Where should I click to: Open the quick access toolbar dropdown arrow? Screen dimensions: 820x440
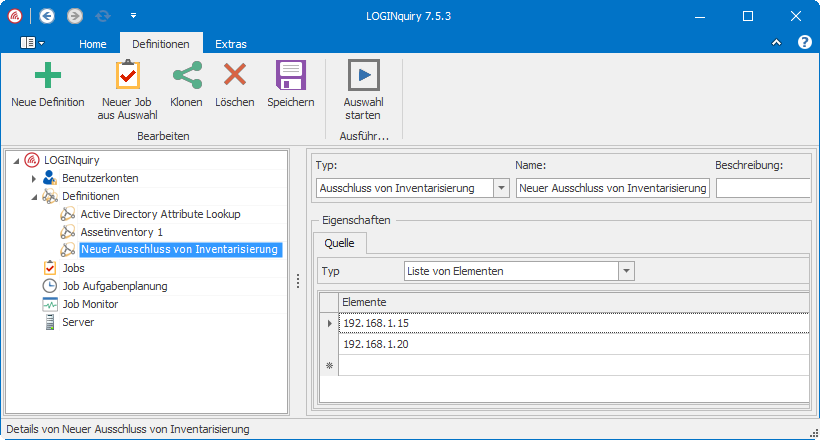(x=133, y=16)
